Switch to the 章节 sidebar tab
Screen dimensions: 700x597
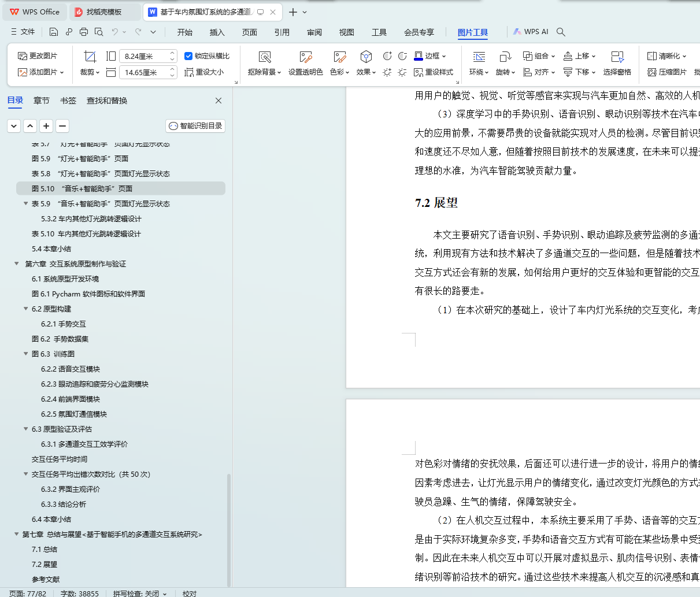[x=42, y=101]
